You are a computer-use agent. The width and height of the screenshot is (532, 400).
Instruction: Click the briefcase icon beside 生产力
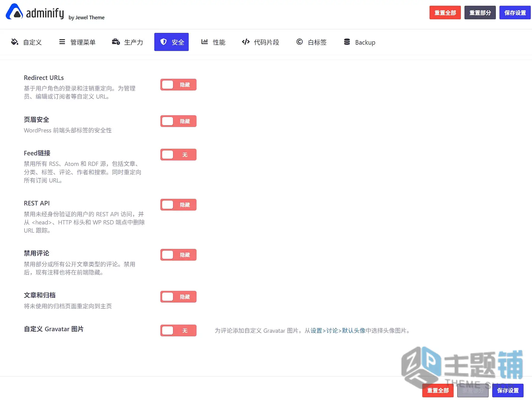click(x=116, y=42)
